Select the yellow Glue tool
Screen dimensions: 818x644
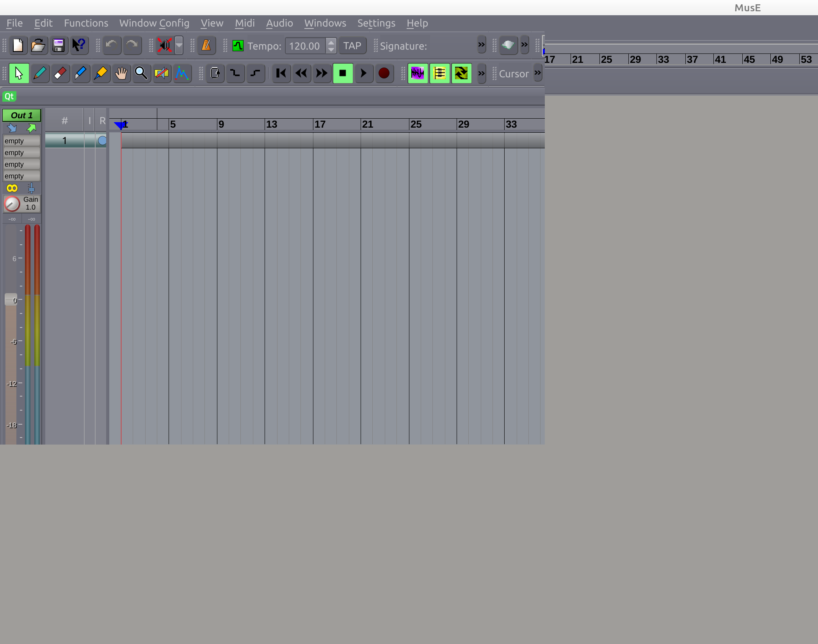coord(100,73)
